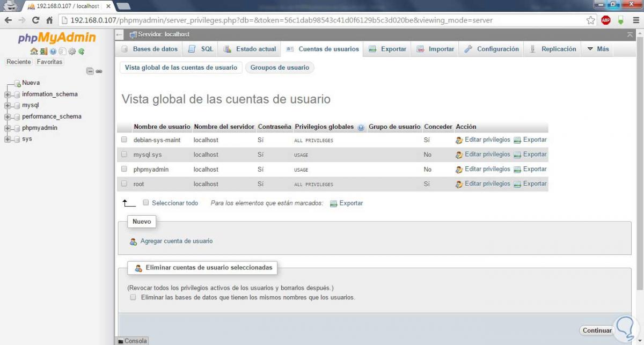Image resolution: width=644 pixels, height=345 pixels.
Task: Expand the information_schema tree node
Action: click(x=8, y=94)
